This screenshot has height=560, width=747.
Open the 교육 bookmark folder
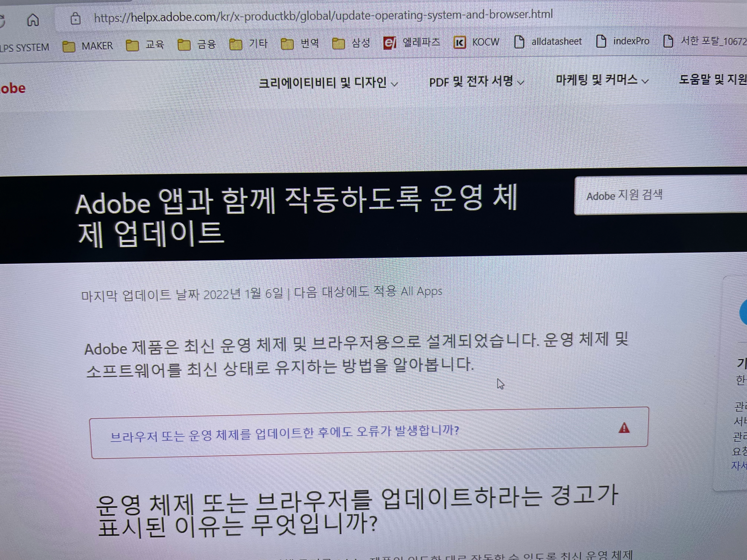click(x=146, y=45)
